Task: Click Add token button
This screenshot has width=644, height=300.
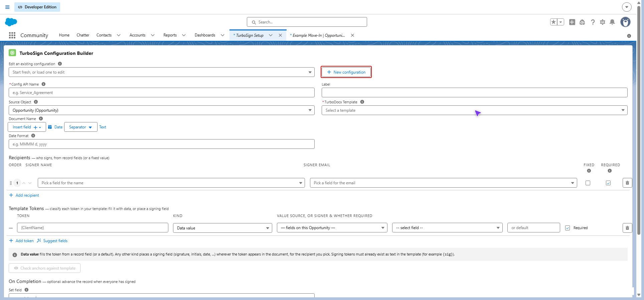Action: 21,241
